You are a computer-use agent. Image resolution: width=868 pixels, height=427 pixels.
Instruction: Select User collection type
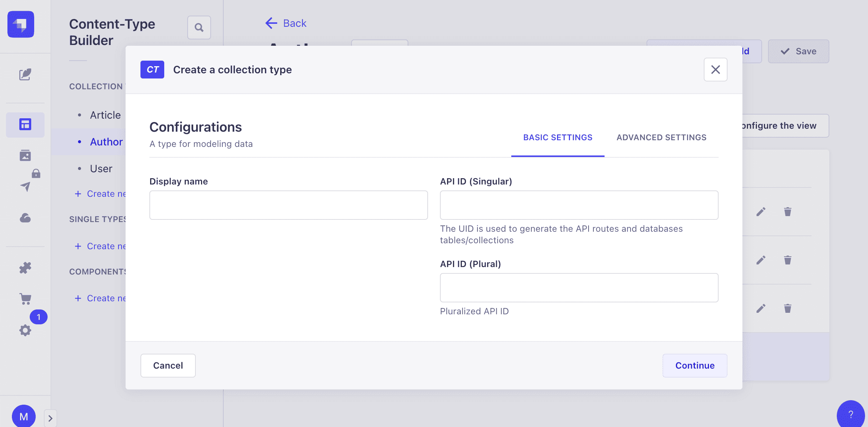pos(101,169)
